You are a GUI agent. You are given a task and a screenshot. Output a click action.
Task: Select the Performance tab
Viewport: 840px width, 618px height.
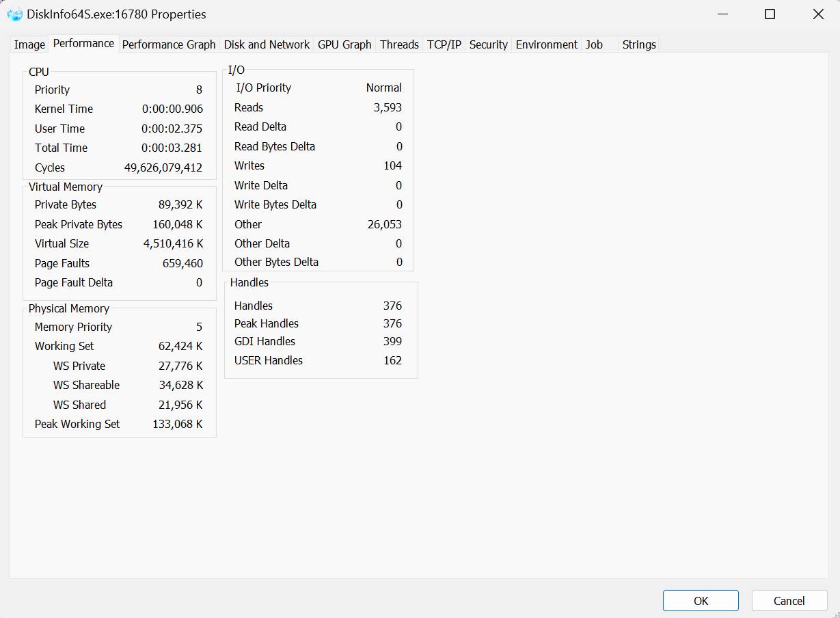tap(83, 43)
